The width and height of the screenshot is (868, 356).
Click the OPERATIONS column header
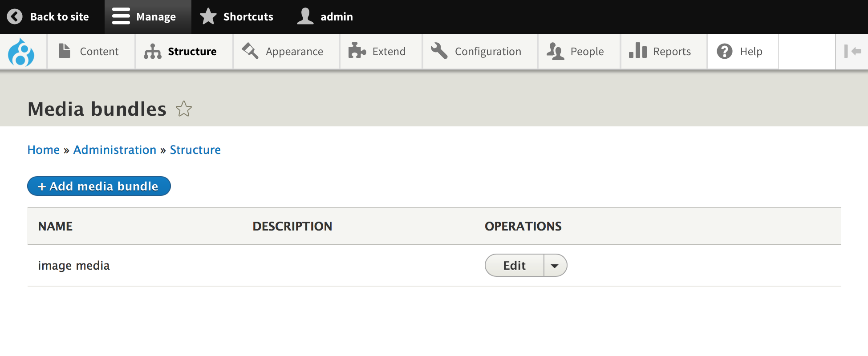click(x=523, y=227)
